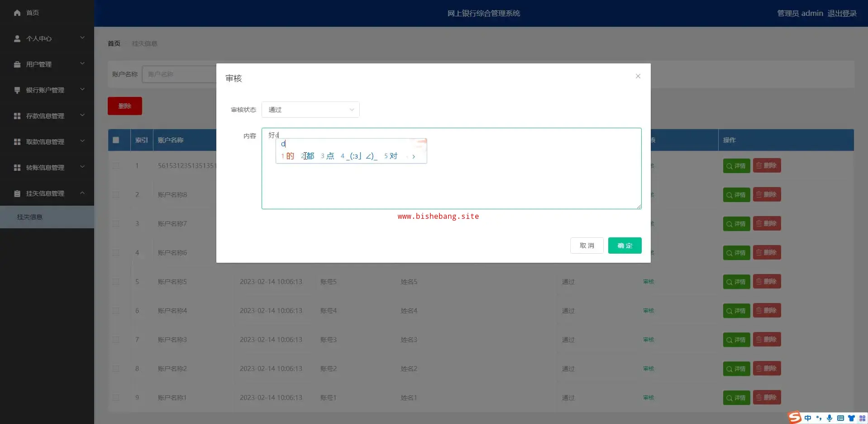Click 确定 to confirm the review
This screenshot has width=868, height=424.
tap(625, 246)
